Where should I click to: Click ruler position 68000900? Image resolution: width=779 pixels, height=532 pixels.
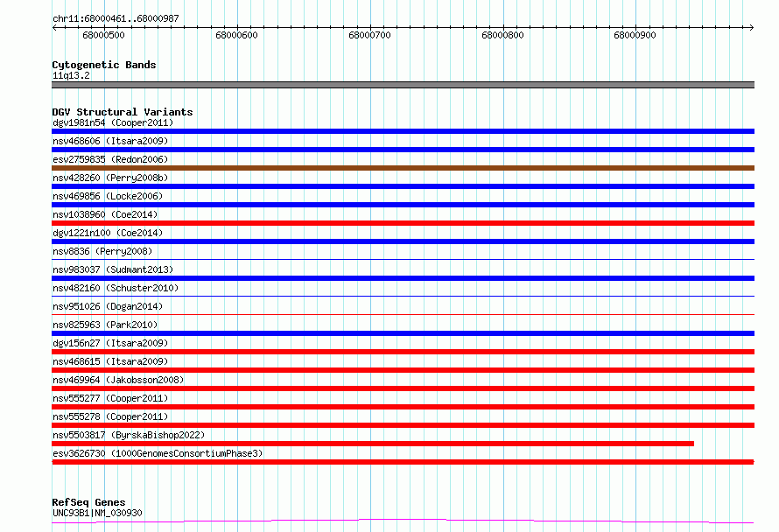click(635, 35)
